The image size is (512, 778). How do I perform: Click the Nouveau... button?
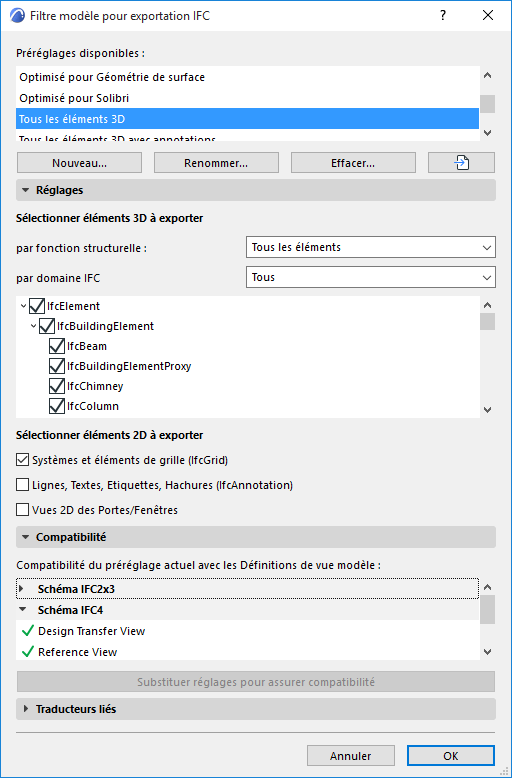(x=79, y=163)
